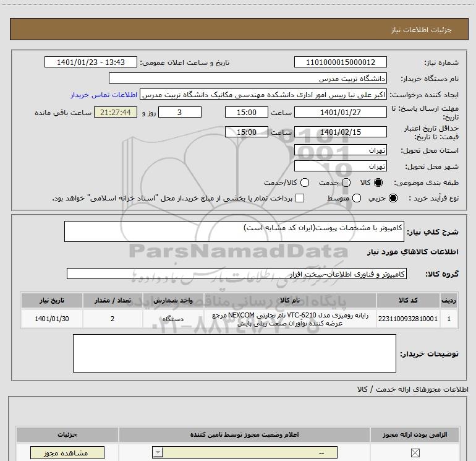Select the خدمت radio button
The height and width of the screenshot is (461, 476).
tap(346, 183)
